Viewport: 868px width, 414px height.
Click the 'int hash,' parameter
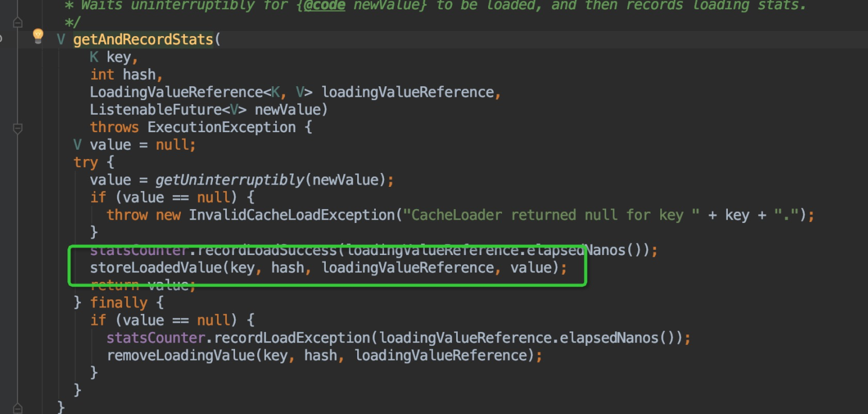point(126,75)
